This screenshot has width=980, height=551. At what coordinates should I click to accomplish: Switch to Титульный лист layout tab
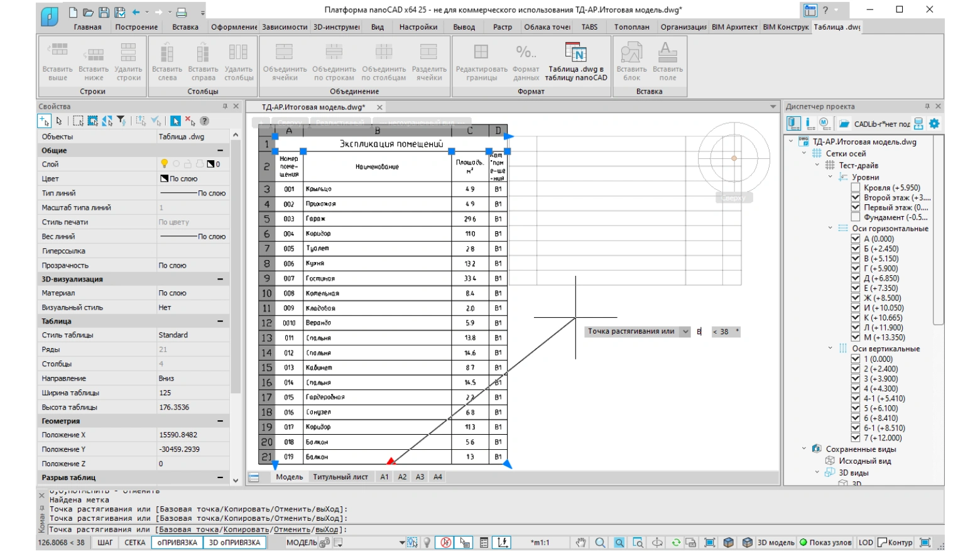[340, 477]
